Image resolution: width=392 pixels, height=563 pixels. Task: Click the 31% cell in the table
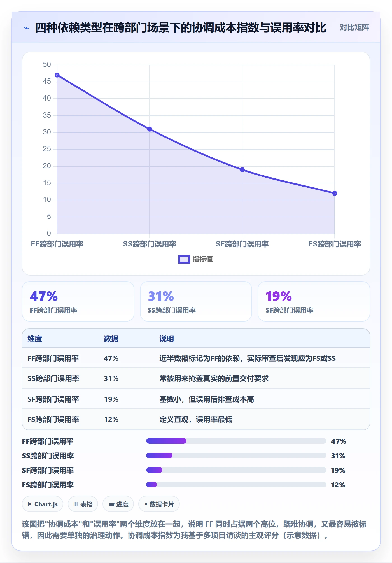tap(111, 379)
